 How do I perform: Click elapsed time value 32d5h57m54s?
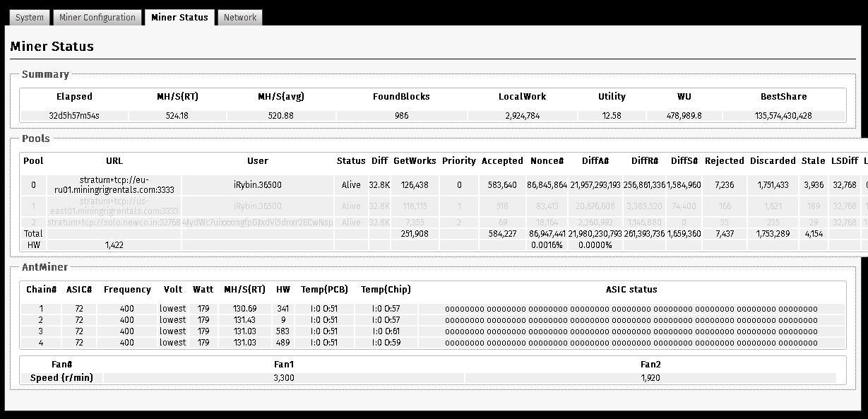click(74, 116)
